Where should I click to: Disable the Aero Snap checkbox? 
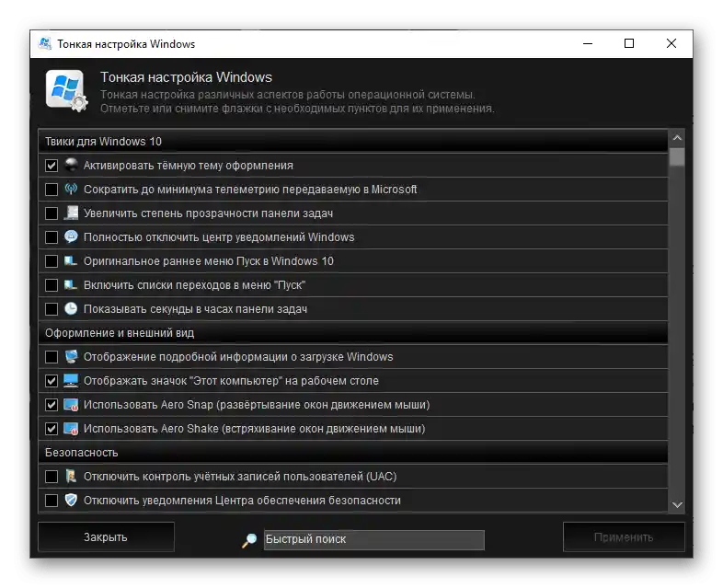pyautogui.click(x=52, y=405)
